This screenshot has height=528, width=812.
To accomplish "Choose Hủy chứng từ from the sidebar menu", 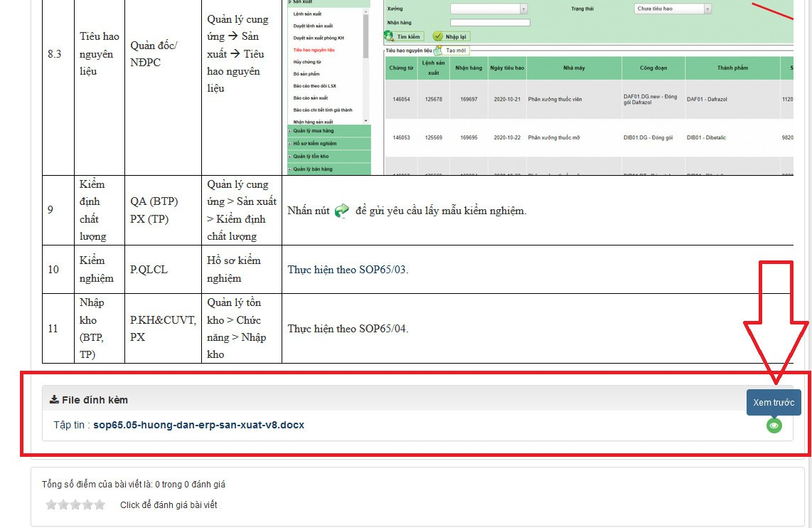I will pos(308,62).
